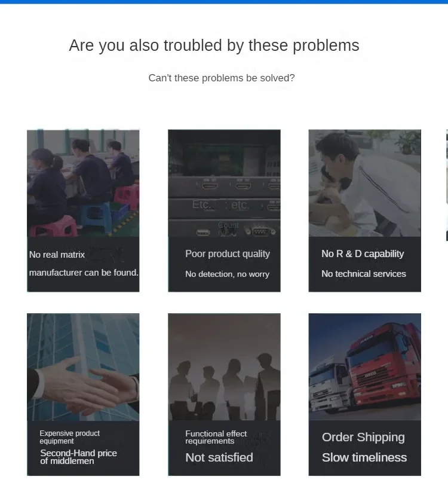The height and width of the screenshot is (492, 448).
Task: Click the 'No real matrix' caption
Action: click(57, 255)
